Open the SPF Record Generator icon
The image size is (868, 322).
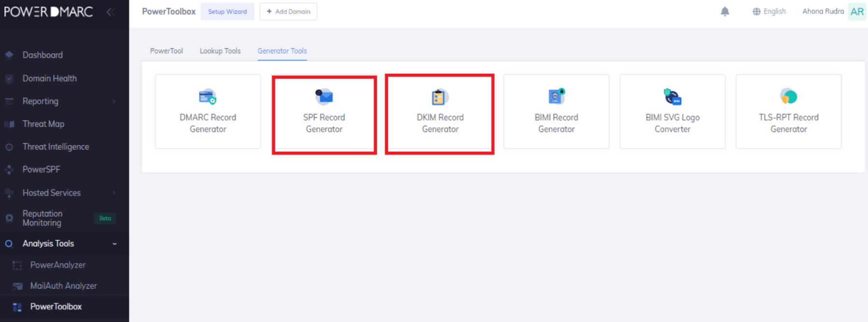(324, 97)
